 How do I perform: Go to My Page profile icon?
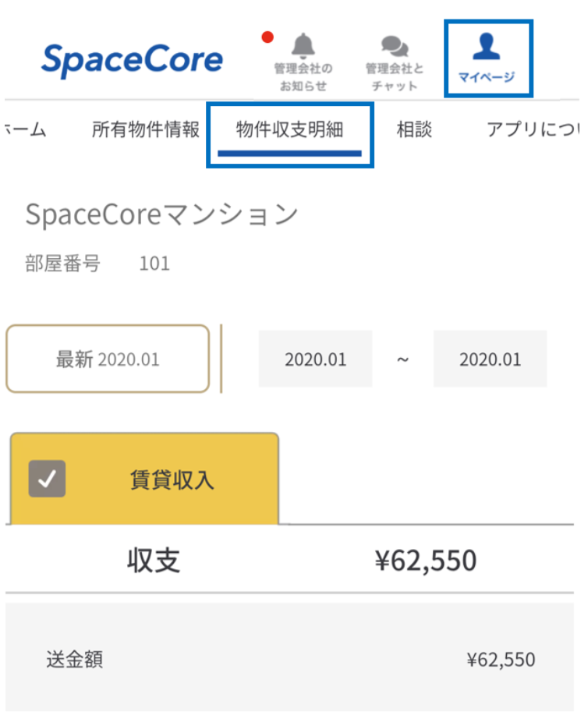tap(487, 48)
